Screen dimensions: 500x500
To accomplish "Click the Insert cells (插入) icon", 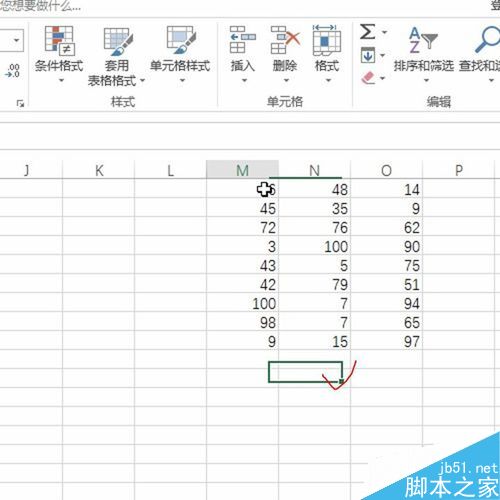I will point(243,40).
